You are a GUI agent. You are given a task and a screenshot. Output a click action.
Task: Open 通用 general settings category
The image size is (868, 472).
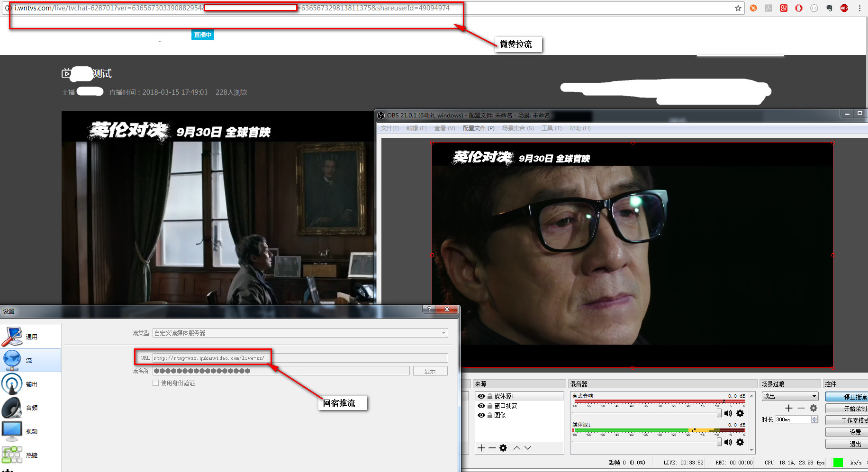[x=31, y=337]
